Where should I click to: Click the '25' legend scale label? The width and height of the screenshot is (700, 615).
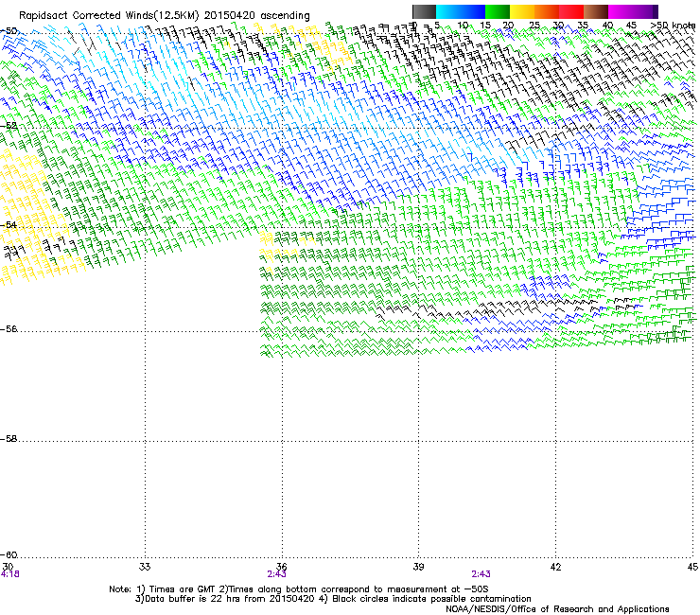[x=534, y=26]
